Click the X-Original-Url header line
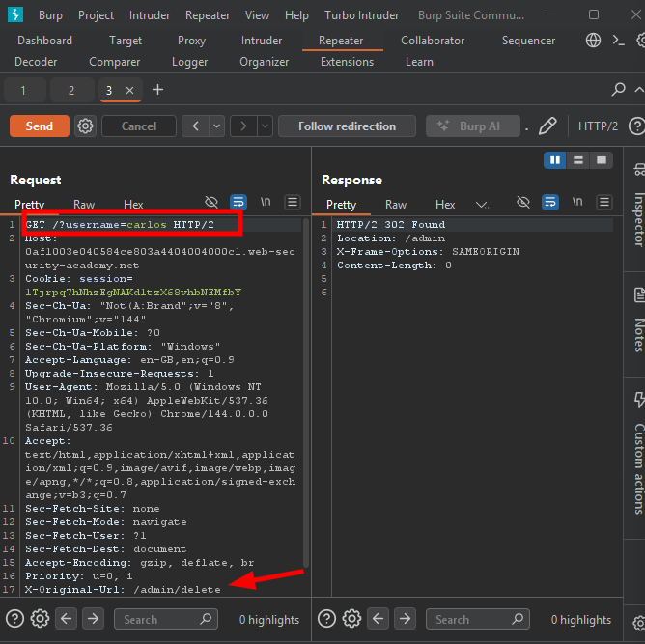Image resolution: width=645 pixels, height=644 pixels. (x=123, y=589)
